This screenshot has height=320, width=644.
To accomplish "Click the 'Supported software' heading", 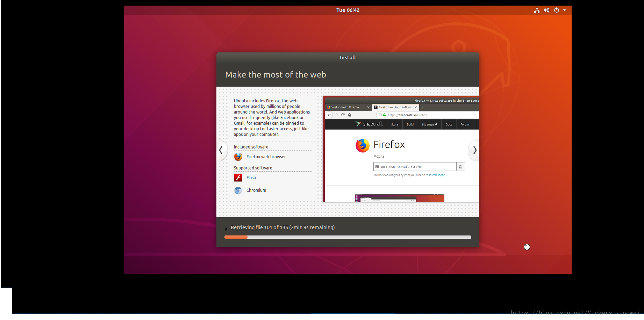I will click(253, 168).
